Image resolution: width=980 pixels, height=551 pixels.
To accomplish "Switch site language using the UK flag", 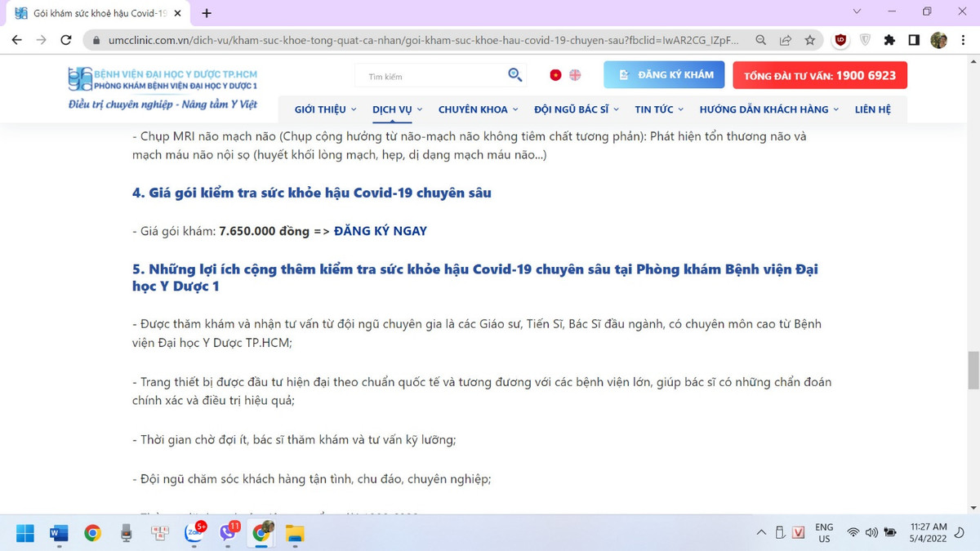I will (x=574, y=74).
